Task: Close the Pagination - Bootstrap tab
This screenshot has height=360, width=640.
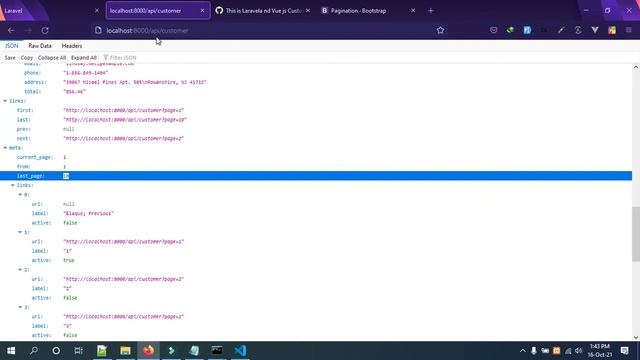Action: click(x=413, y=11)
